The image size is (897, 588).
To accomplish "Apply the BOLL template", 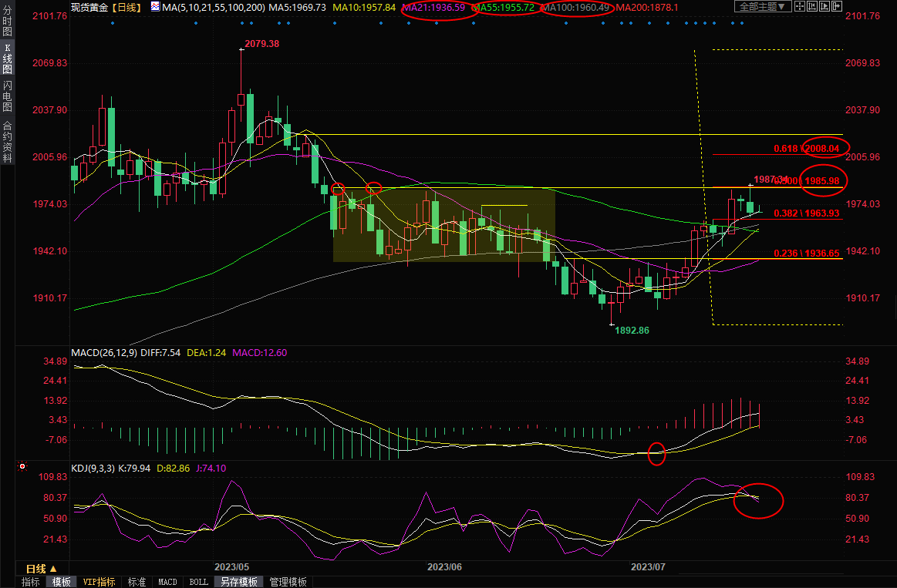I will tap(198, 582).
